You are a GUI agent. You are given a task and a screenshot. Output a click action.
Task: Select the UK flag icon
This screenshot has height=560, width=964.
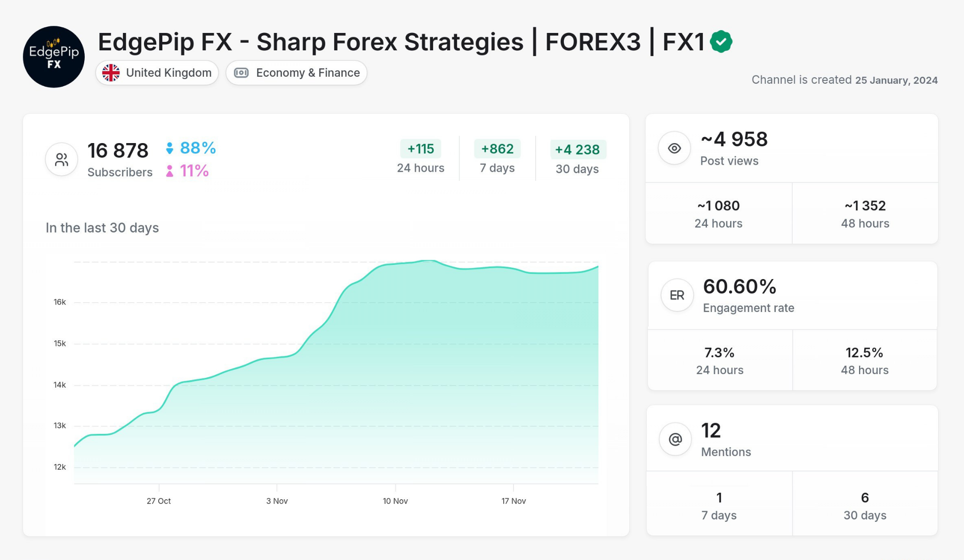click(x=111, y=72)
